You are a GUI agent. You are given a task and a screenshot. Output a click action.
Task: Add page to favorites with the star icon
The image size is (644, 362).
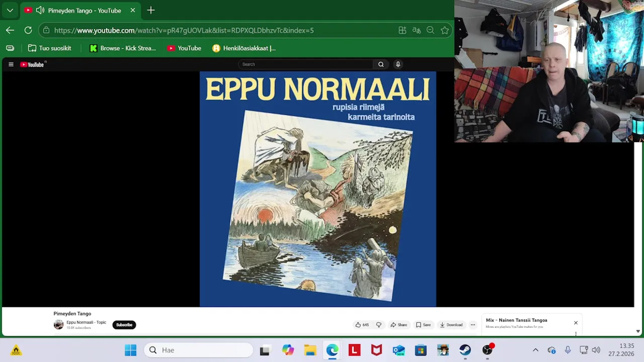tap(445, 30)
